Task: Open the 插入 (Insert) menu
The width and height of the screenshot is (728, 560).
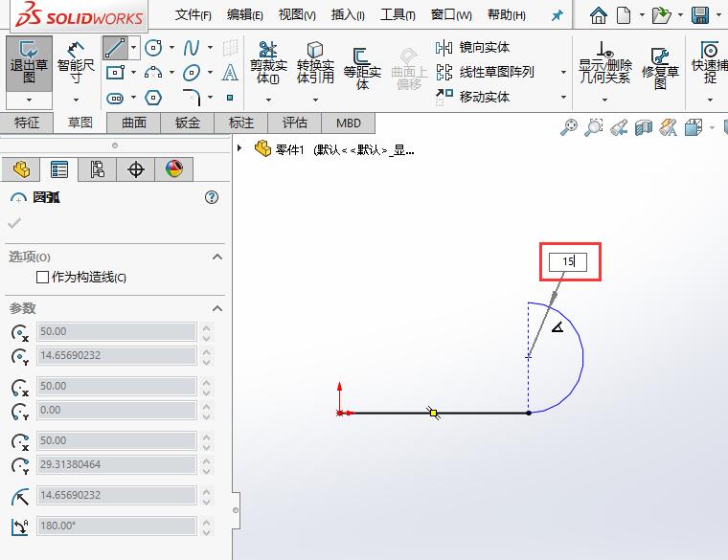Action: coord(348,15)
